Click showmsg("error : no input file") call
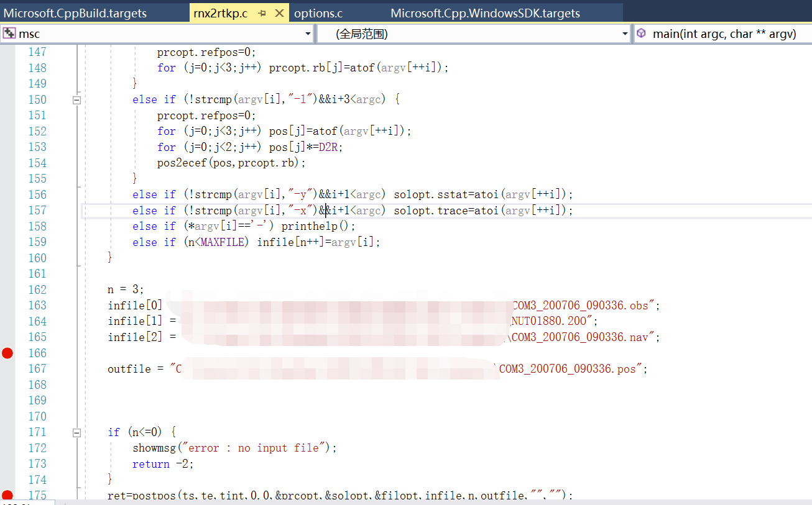Image resolution: width=812 pixels, height=505 pixels. pos(234,448)
